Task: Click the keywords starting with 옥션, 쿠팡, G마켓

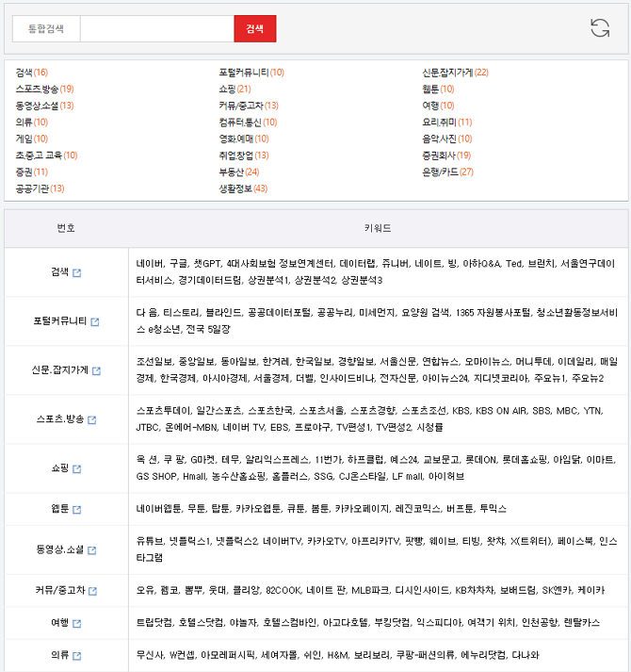Action: pos(376,468)
